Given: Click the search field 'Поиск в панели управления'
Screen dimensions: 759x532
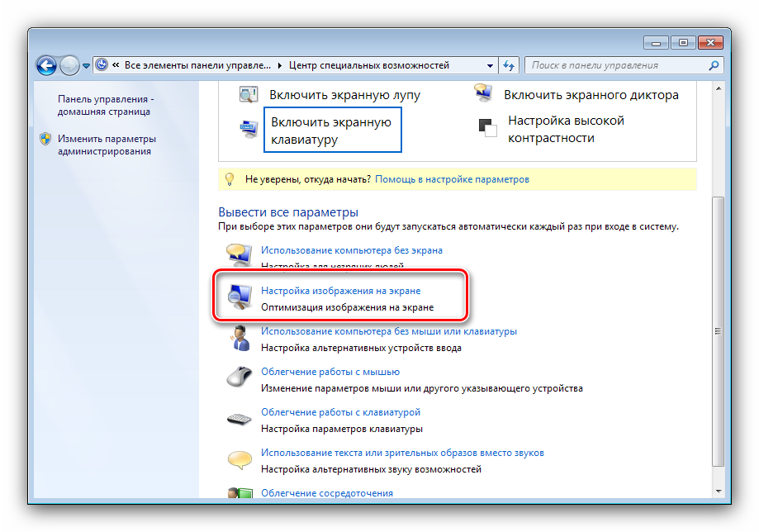Looking at the screenshot, I should click(x=624, y=65).
